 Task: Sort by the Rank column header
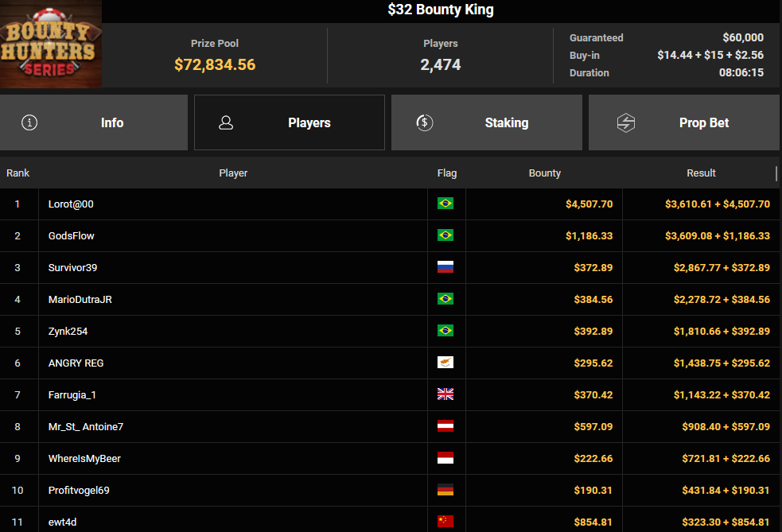coord(18,173)
